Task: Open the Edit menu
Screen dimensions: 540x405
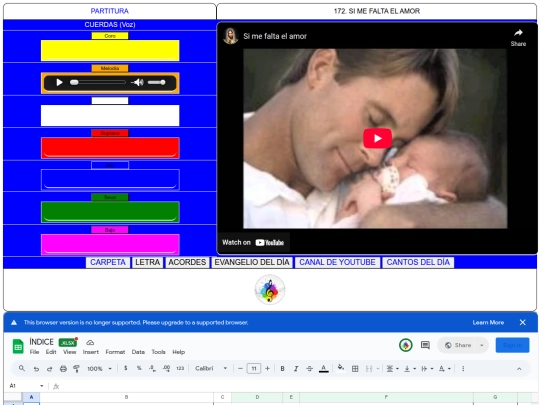Action: 51,352
